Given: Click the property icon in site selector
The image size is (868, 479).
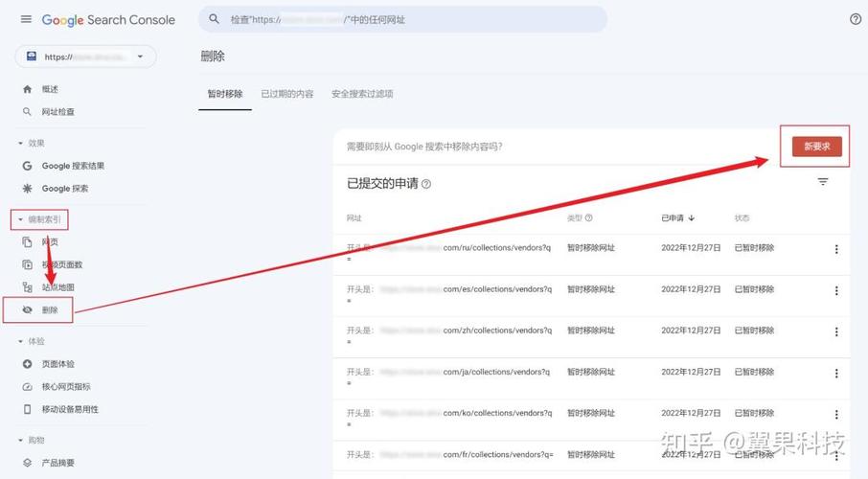Looking at the screenshot, I should [32, 57].
